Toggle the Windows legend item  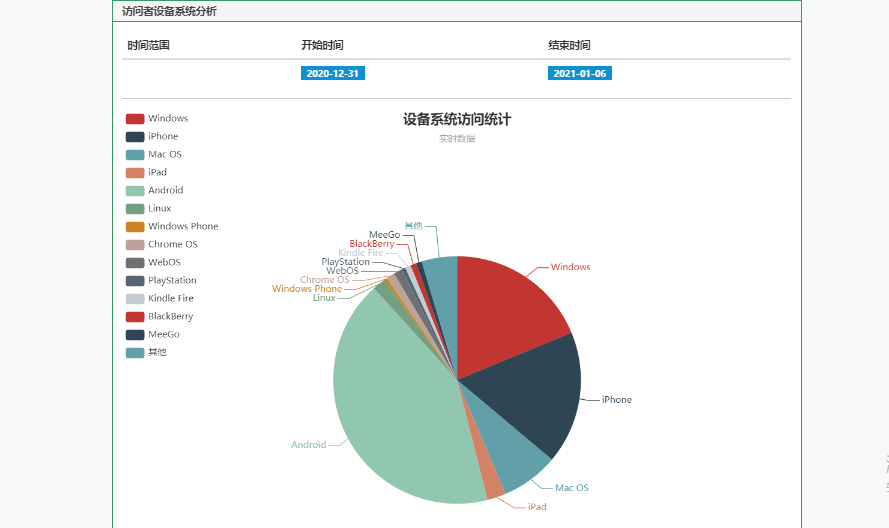(x=156, y=118)
